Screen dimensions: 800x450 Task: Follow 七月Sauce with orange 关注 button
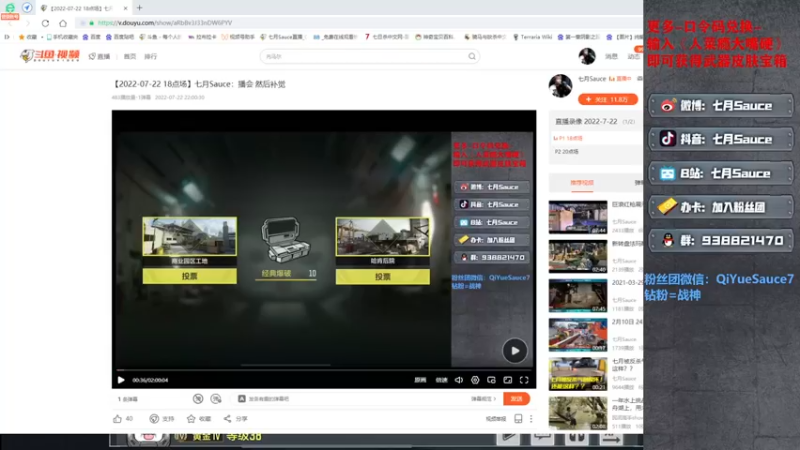608,99
